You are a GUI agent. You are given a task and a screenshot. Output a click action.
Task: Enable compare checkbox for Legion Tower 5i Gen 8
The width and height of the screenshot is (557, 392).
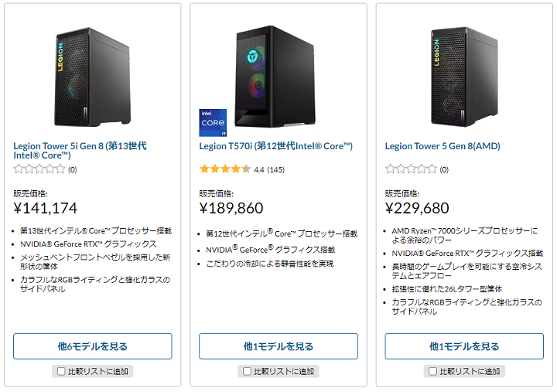(x=60, y=371)
